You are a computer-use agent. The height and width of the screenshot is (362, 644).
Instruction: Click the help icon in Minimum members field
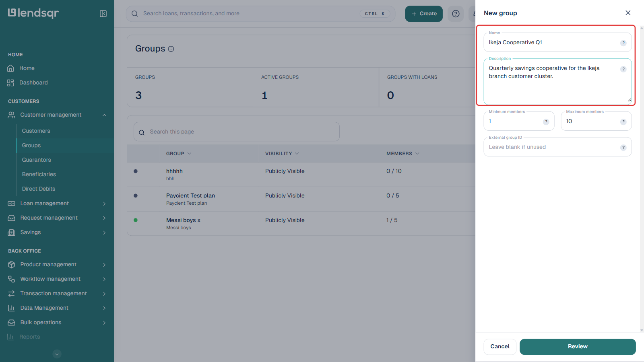pyautogui.click(x=546, y=122)
